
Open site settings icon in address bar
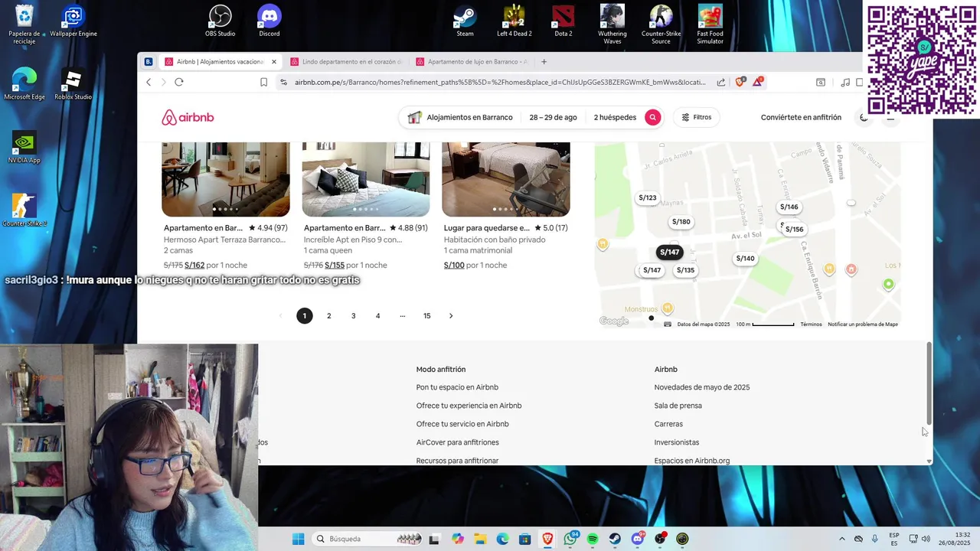(283, 82)
